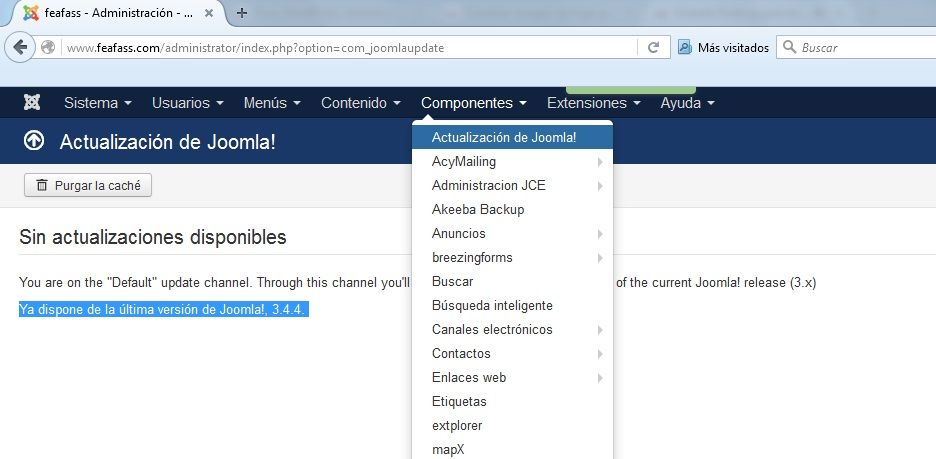Expand the Contactos submenu arrow
Viewport: 936px width, 459px height.
pyautogui.click(x=600, y=354)
